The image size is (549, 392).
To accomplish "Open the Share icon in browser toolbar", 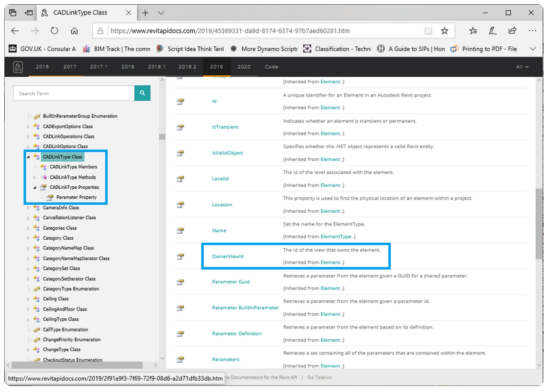I will pyautogui.click(x=512, y=31).
